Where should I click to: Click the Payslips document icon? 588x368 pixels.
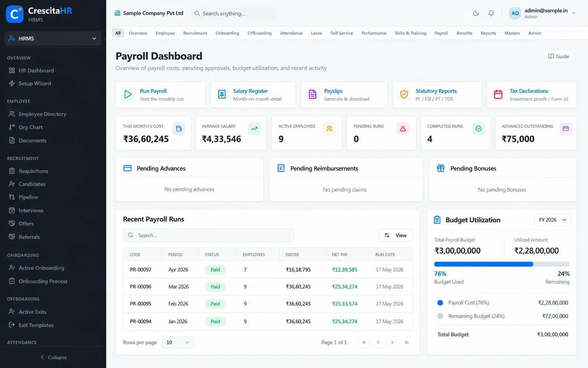pos(313,95)
